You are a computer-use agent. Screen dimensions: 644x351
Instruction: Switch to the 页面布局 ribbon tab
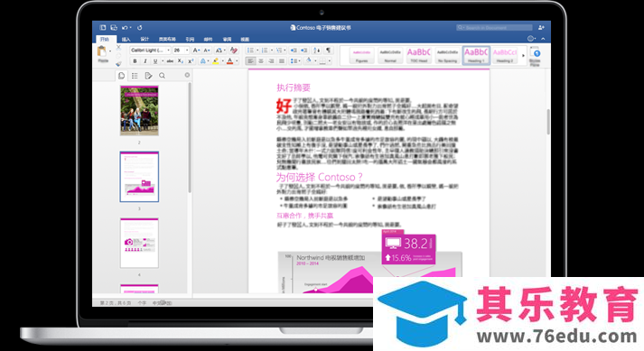coord(167,40)
